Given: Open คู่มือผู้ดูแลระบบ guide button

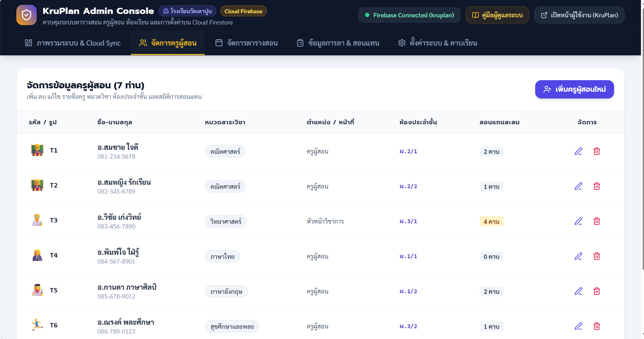Looking at the screenshot, I should pyautogui.click(x=497, y=15).
